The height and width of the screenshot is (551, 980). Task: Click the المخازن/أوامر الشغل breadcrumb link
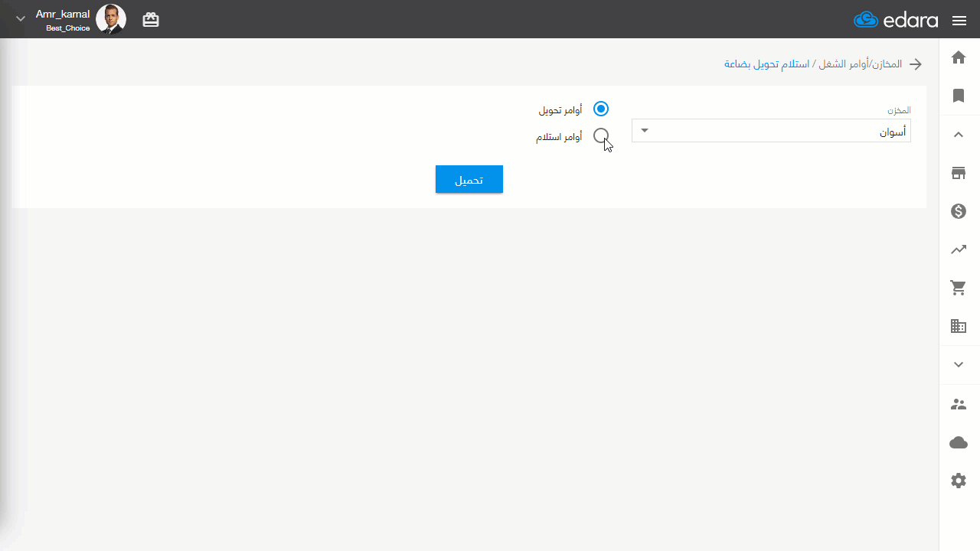tap(862, 64)
